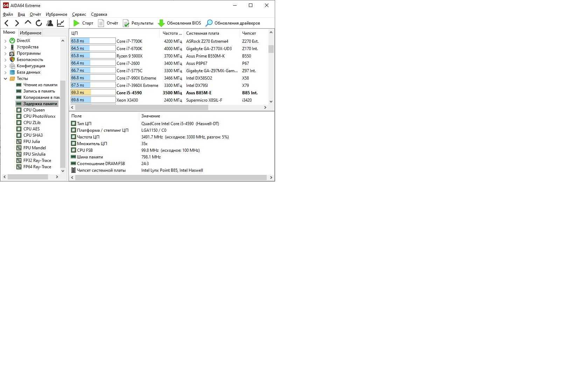Click the Поле column header
Image resolution: width=588 pixels, height=368 pixels.
tap(104, 116)
